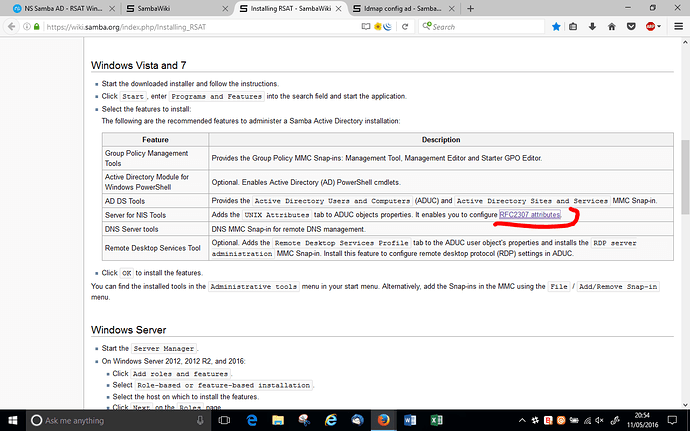
Task: Click the Windows Server heading
Action: coord(128,330)
